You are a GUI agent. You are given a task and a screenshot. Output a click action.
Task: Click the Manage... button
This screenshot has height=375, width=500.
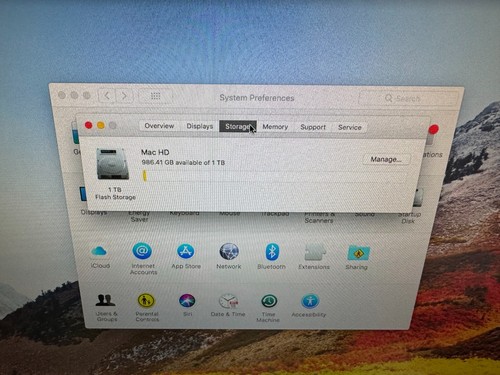pos(386,160)
